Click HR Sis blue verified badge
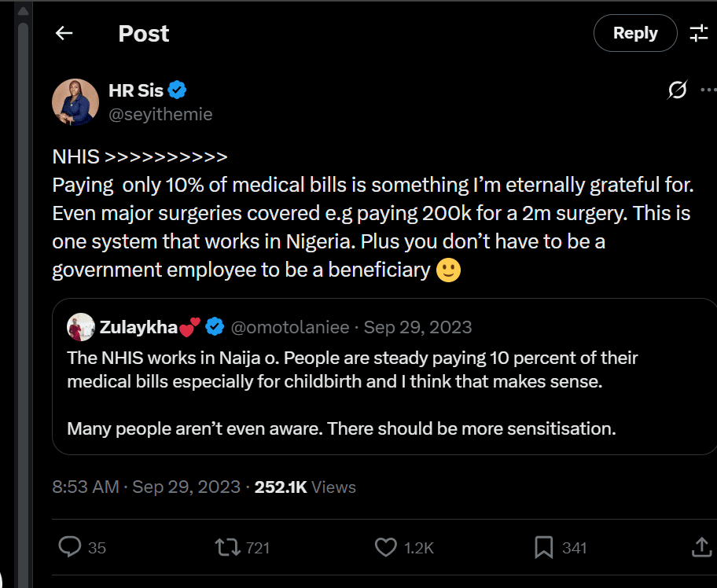 pyautogui.click(x=178, y=90)
